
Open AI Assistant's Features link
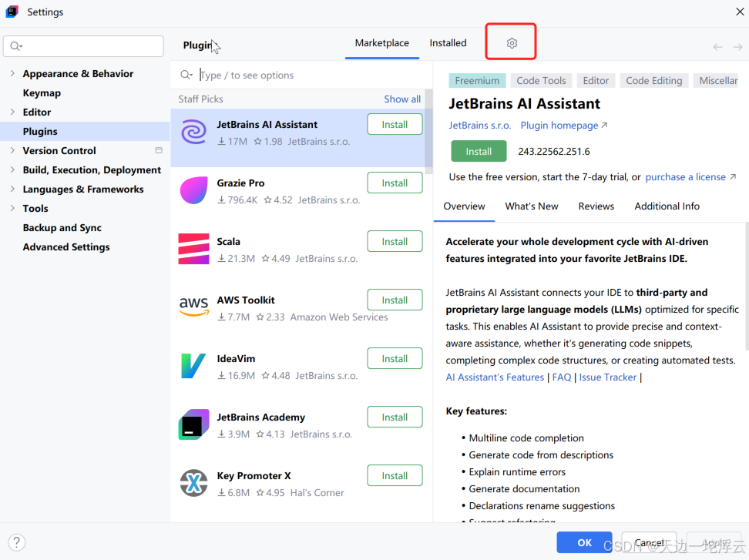(495, 377)
